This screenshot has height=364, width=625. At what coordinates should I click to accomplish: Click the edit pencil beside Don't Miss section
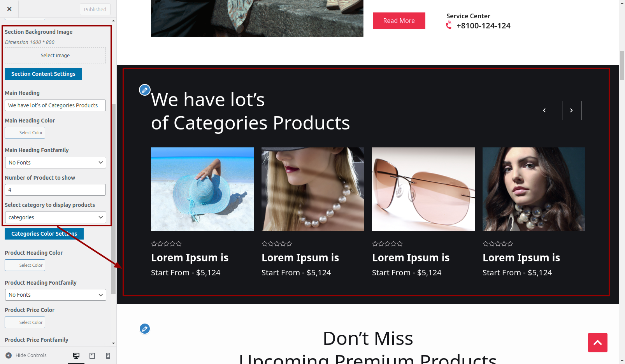pyautogui.click(x=145, y=329)
